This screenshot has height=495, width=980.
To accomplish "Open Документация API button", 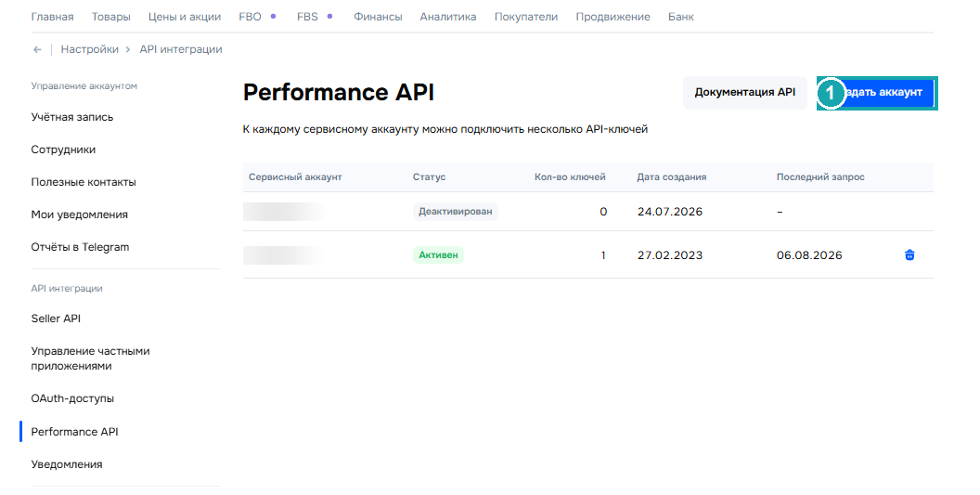I will click(x=745, y=93).
